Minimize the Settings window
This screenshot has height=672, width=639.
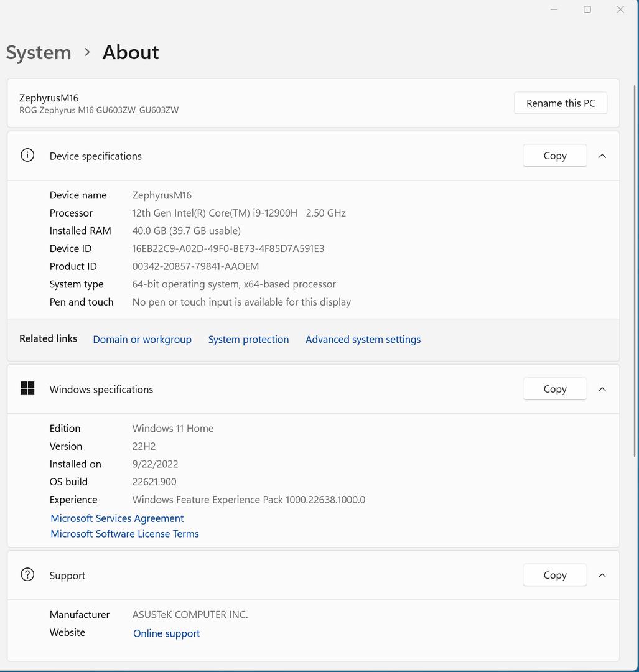click(x=554, y=9)
